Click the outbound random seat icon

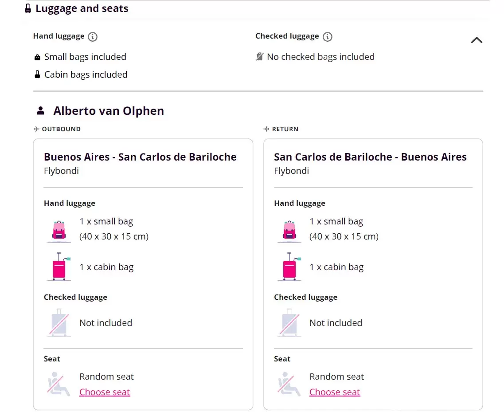tap(59, 384)
